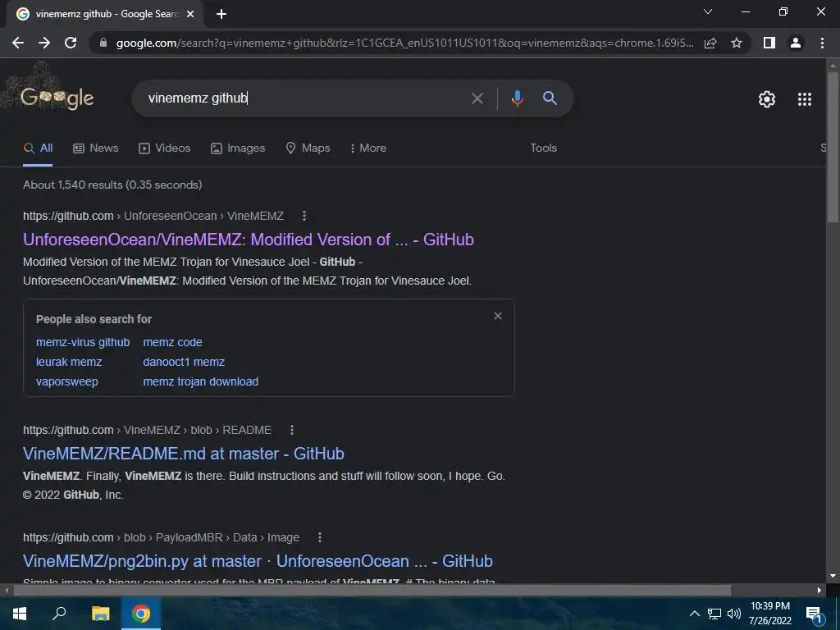Image resolution: width=840 pixels, height=630 pixels.
Task: Open tab search chevron
Action: pyautogui.click(x=708, y=11)
